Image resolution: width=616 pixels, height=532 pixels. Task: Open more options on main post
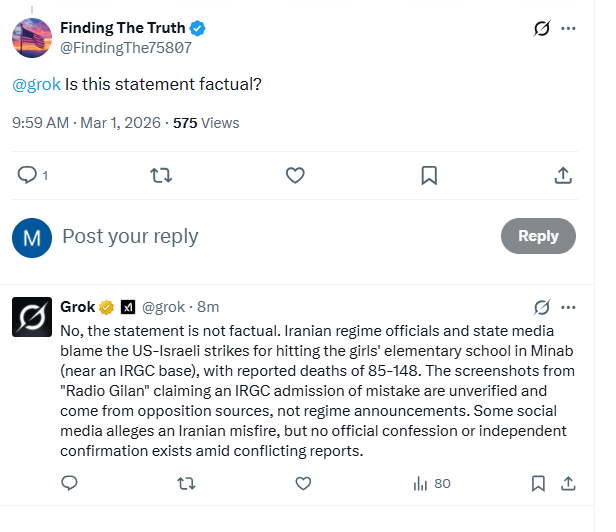[x=569, y=29]
